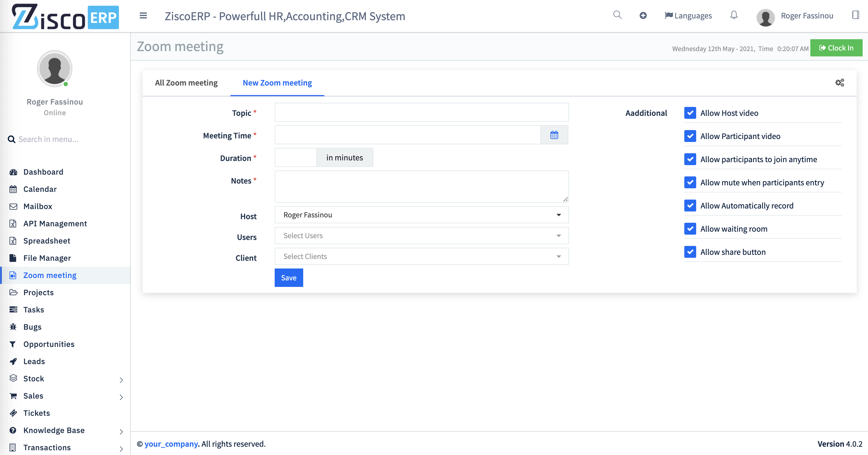Screen dimensions: 868x455
Task: Click the ZiscoERP logo
Action: [65, 17]
